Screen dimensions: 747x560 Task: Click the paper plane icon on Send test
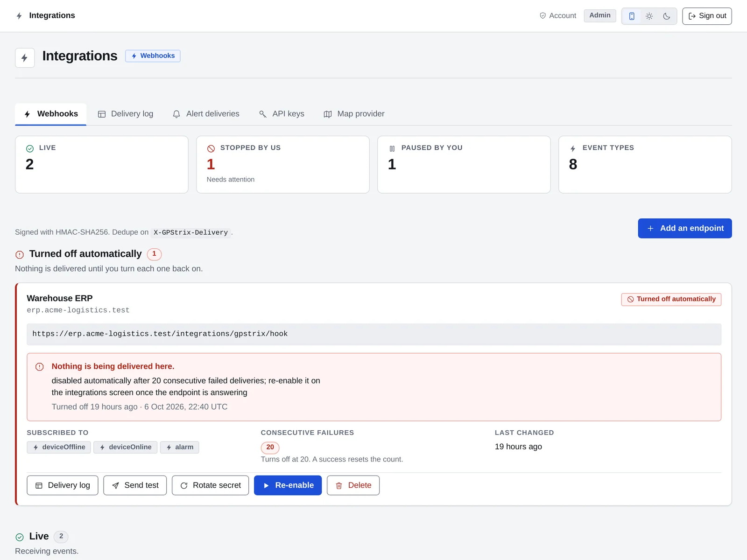115,486
